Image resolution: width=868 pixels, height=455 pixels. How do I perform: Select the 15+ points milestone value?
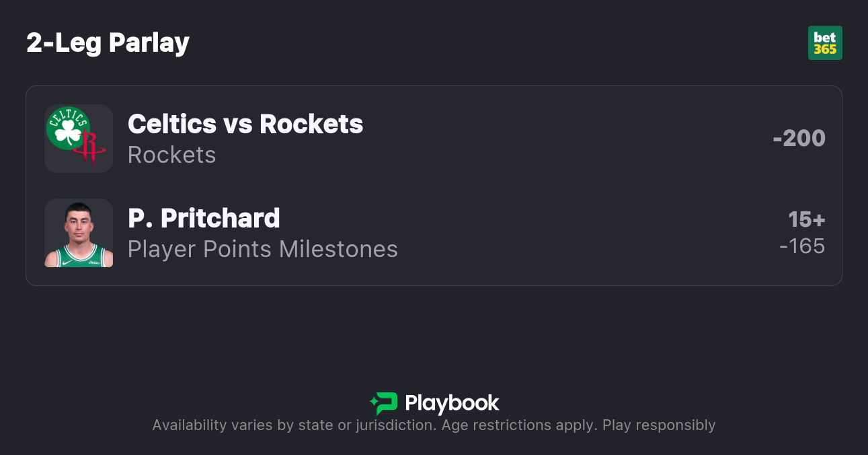pos(806,219)
